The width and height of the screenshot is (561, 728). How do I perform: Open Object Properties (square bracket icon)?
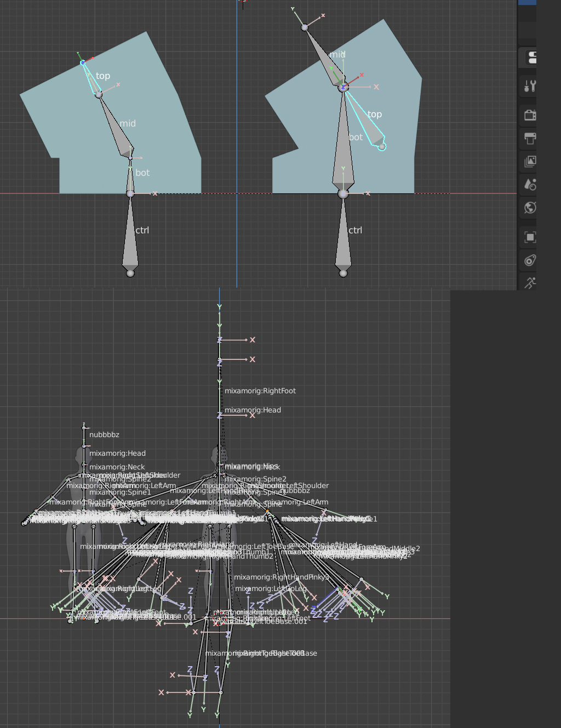pyautogui.click(x=530, y=237)
